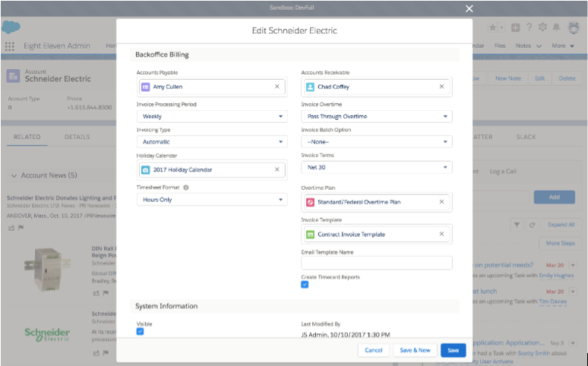Open the Notes tab dropdown arrow
The width and height of the screenshot is (588, 366).
click(x=539, y=46)
